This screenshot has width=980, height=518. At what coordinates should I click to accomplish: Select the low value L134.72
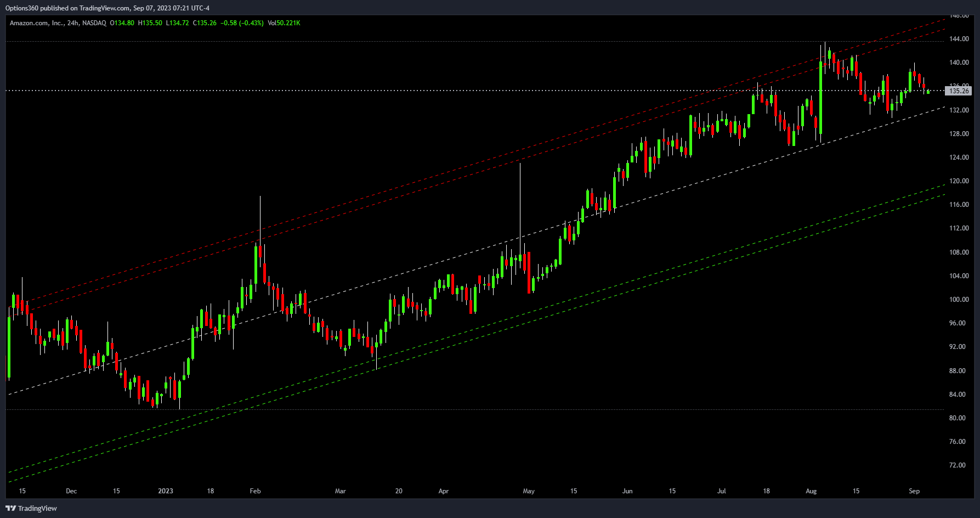point(178,23)
